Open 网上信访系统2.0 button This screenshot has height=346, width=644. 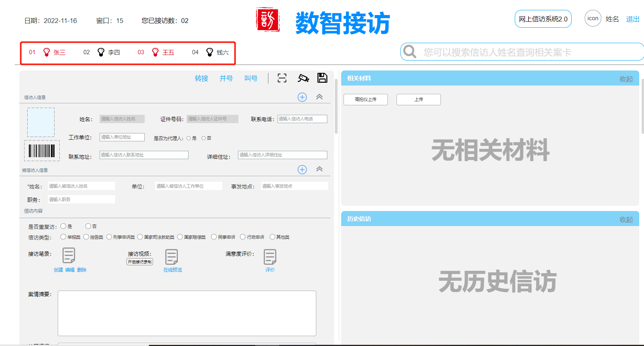(x=543, y=19)
